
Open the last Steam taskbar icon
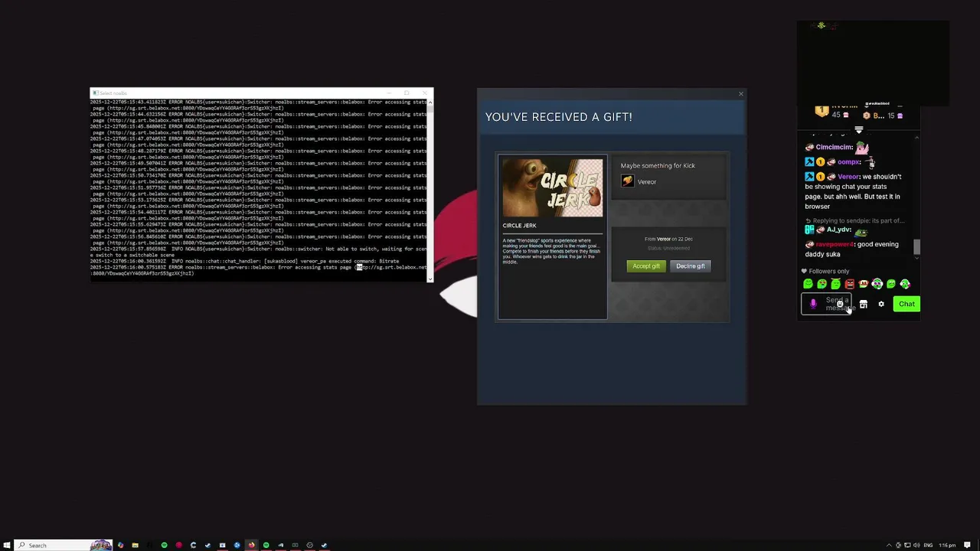click(x=324, y=545)
